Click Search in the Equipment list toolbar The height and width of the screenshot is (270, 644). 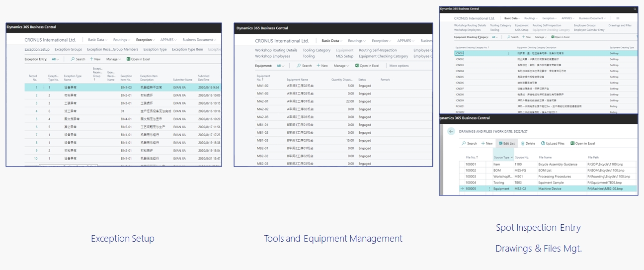click(304, 66)
